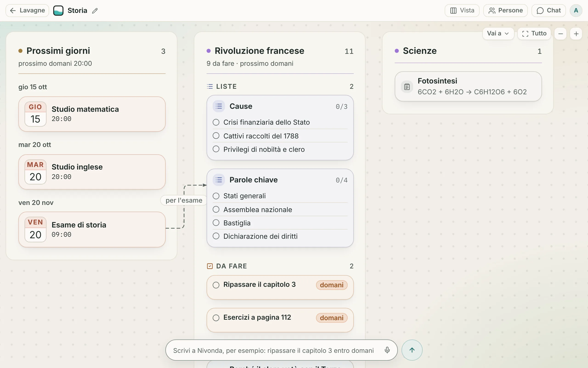Viewport: 588px width, 368px height.
Task: Click the LISTE section list icon
Action: 210,86
